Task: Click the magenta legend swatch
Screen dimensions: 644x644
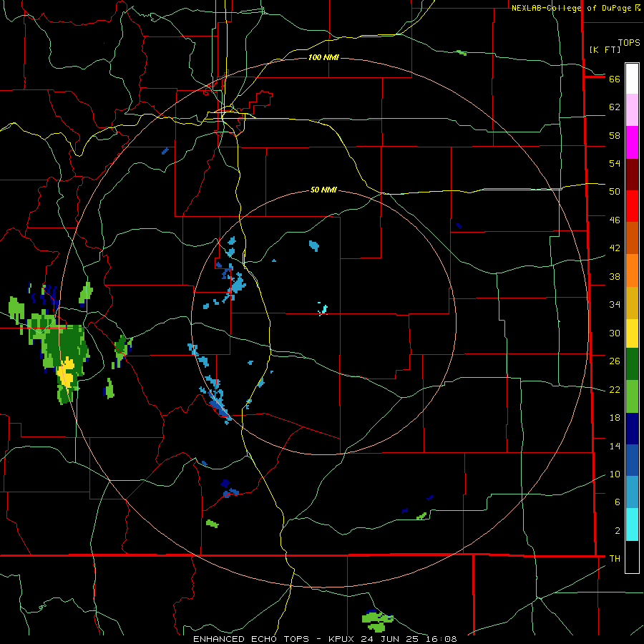Action: (x=632, y=142)
